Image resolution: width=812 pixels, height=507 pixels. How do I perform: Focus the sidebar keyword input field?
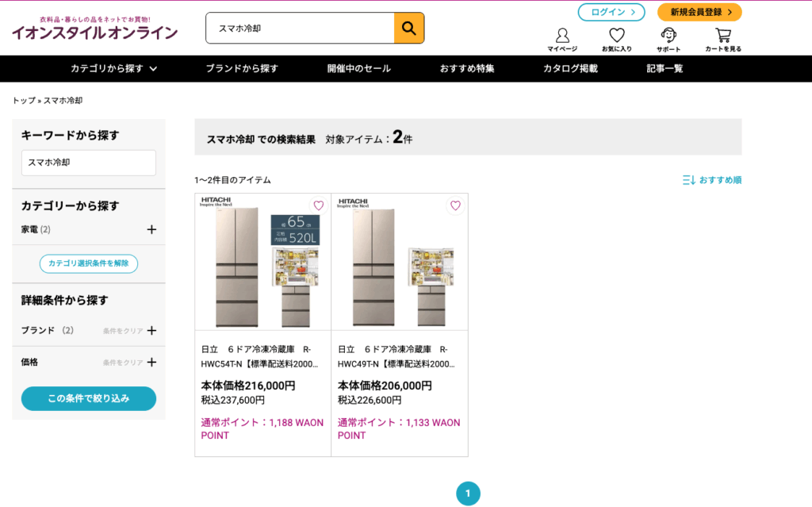point(89,163)
